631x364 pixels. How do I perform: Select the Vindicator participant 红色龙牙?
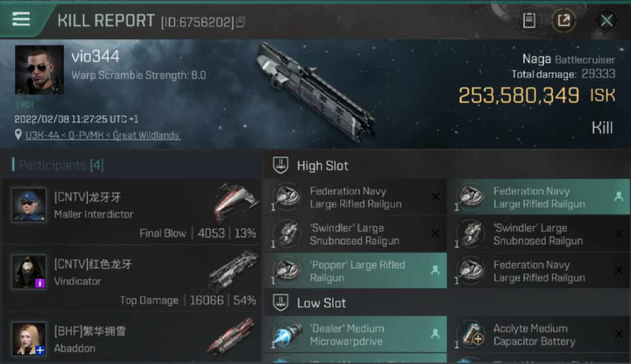pyautogui.click(x=131, y=279)
